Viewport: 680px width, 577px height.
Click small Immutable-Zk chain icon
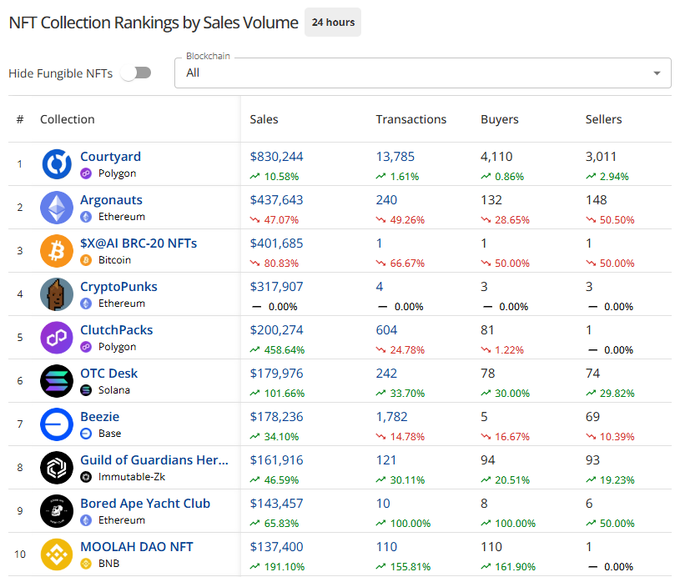point(86,477)
